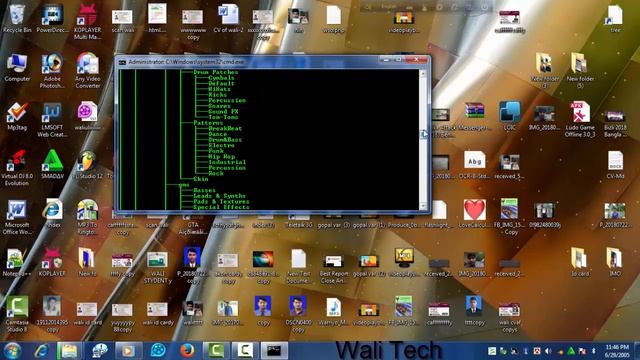The height and width of the screenshot is (360, 640).
Task: Open Windows Explorer from the taskbar
Action: point(69,351)
